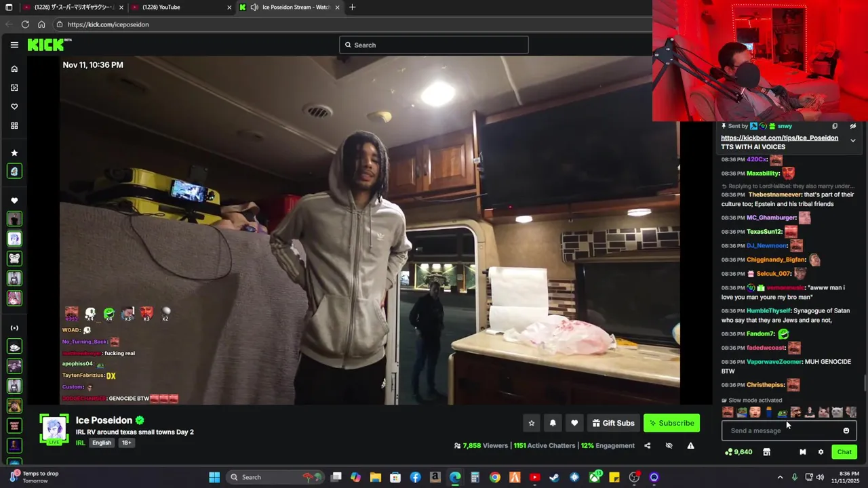Click username Fandom7 in chat

[760, 333]
